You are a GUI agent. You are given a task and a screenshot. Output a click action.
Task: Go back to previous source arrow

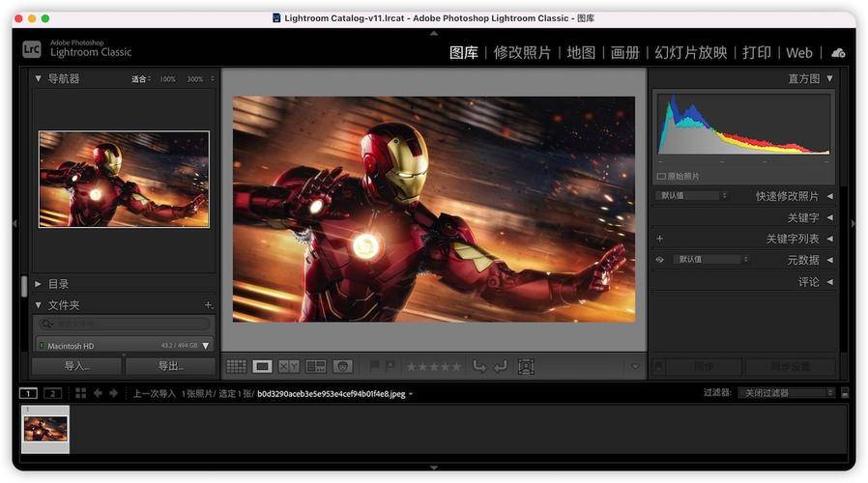(x=98, y=393)
